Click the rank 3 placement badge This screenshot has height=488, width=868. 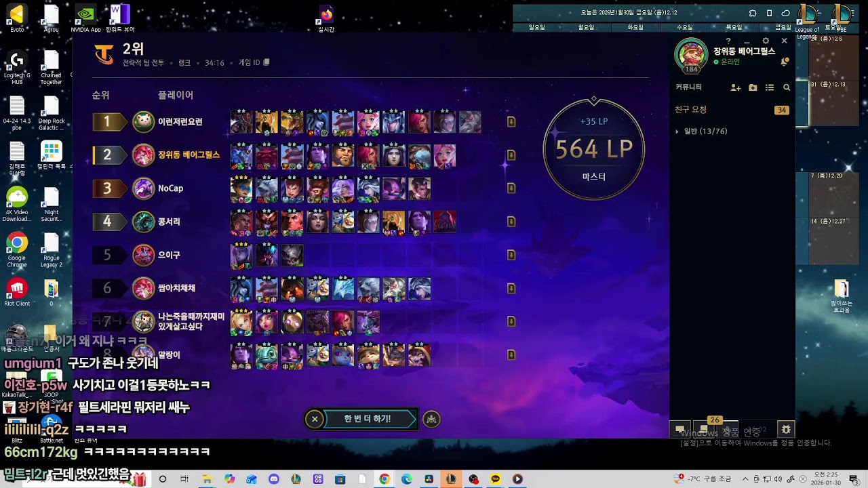[x=109, y=188]
